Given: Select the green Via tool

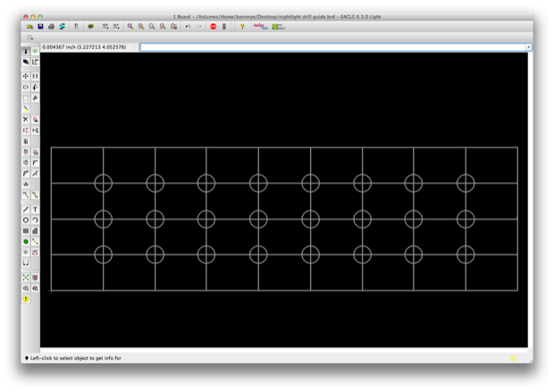Looking at the screenshot, I should click(26, 242).
